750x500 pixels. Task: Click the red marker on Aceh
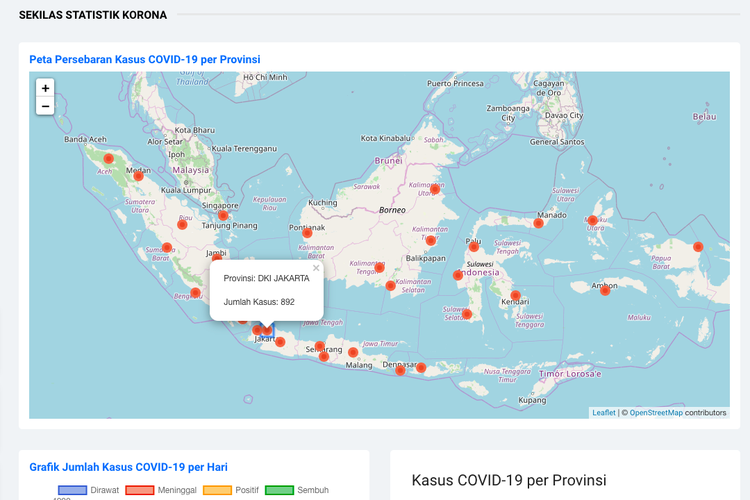[x=109, y=158]
